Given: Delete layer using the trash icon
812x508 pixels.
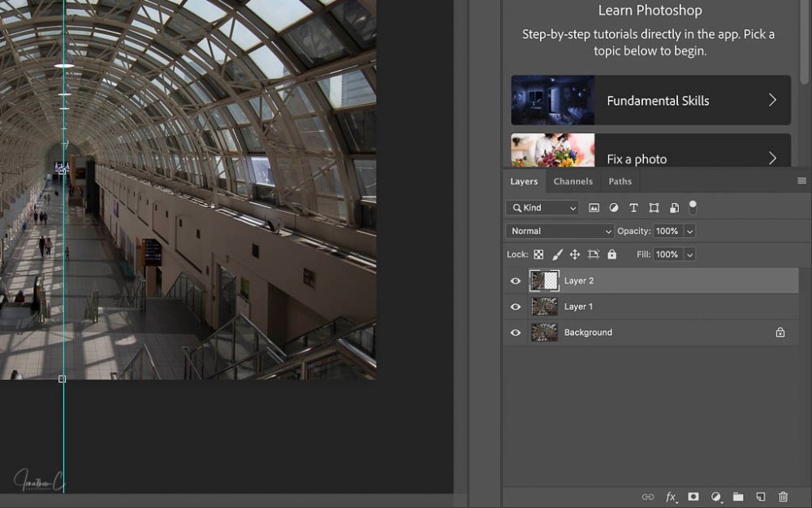Looking at the screenshot, I should (783, 497).
